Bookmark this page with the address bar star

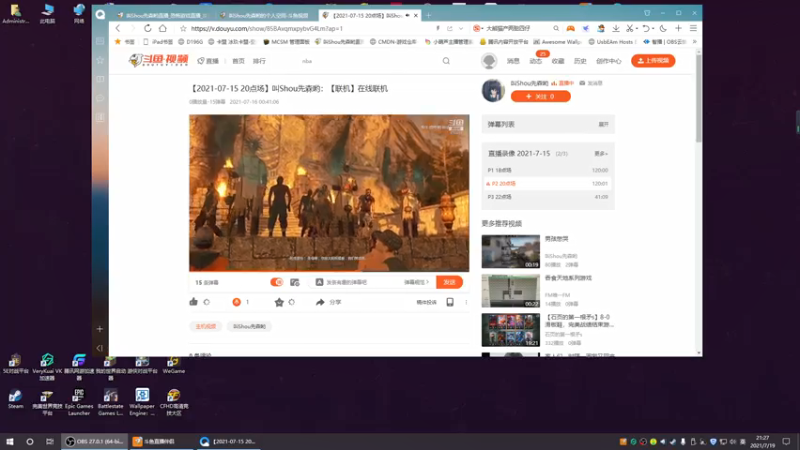(x=183, y=29)
